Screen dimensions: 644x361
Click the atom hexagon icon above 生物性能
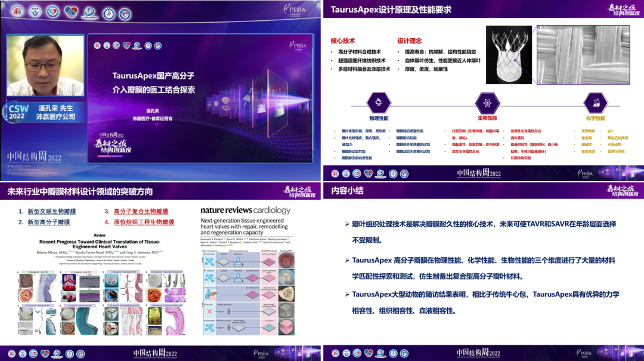click(487, 101)
